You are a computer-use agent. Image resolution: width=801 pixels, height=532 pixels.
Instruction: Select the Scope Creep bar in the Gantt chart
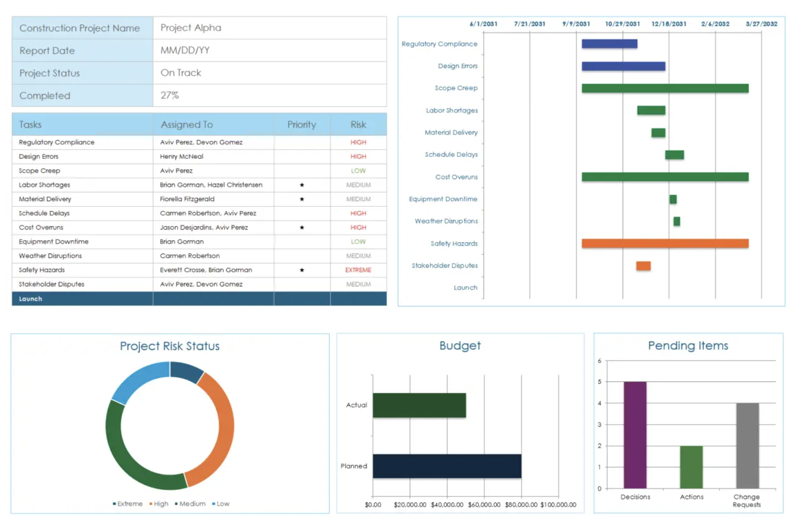(x=665, y=88)
